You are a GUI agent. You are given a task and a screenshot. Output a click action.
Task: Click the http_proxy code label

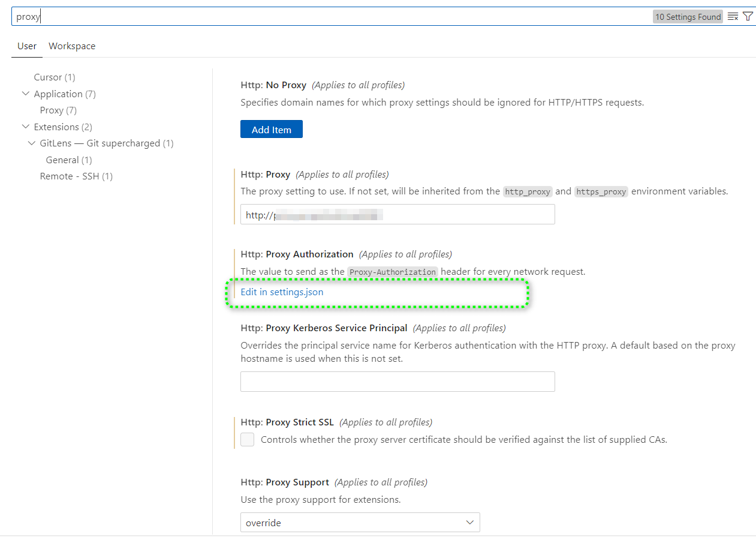click(x=528, y=192)
